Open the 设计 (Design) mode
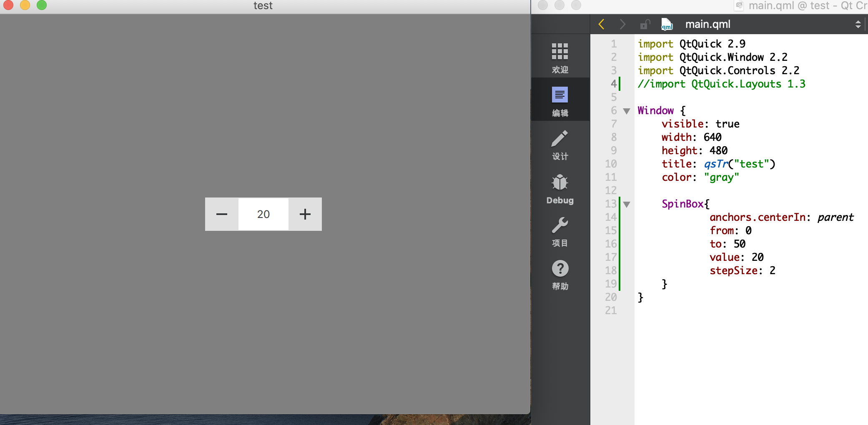 [x=560, y=144]
